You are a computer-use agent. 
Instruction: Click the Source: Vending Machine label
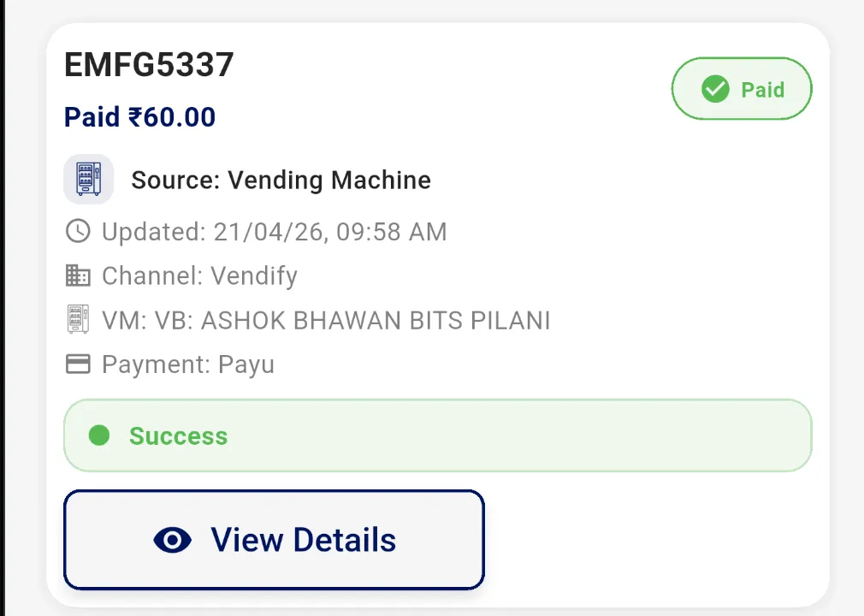click(x=281, y=181)
